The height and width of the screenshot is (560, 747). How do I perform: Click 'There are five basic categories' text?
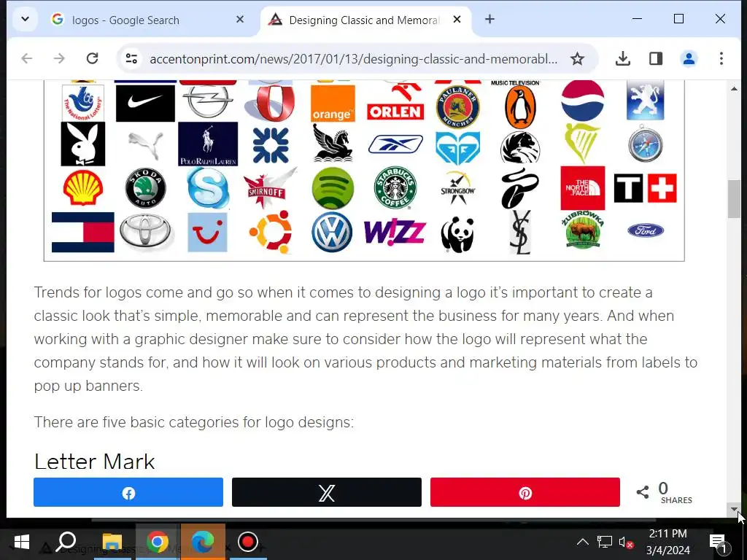click(x=194, y=422)
